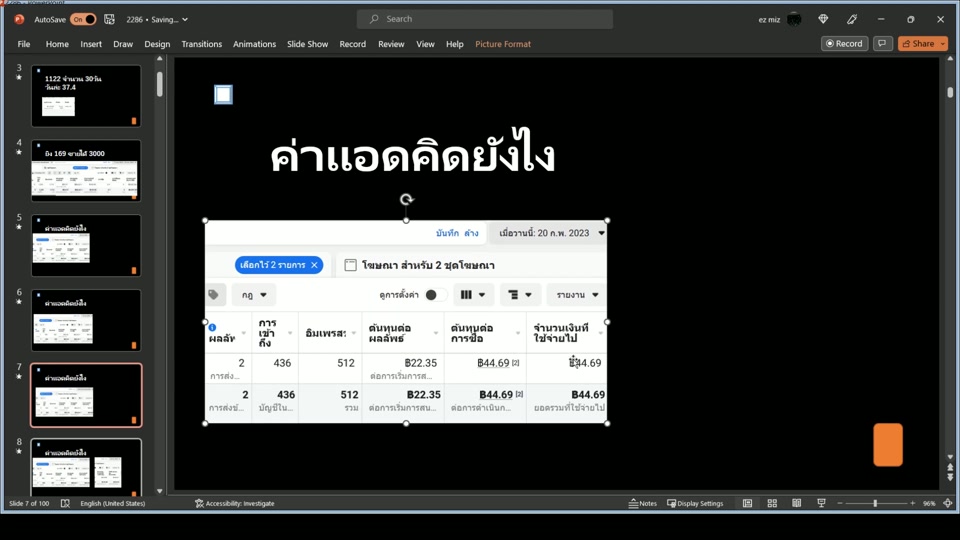Screen dimensions: 960x540
Task: Click the 96% zoom level
Action: click(929, 503)
